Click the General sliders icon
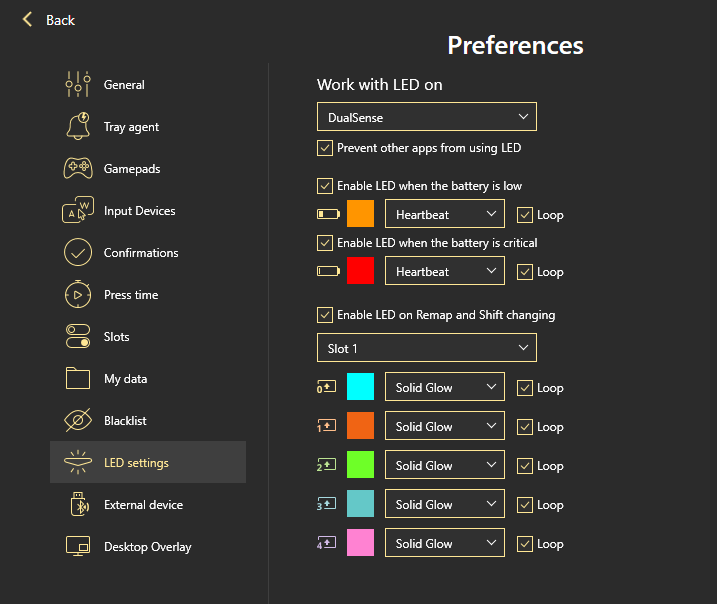 (x=78, y=85)
